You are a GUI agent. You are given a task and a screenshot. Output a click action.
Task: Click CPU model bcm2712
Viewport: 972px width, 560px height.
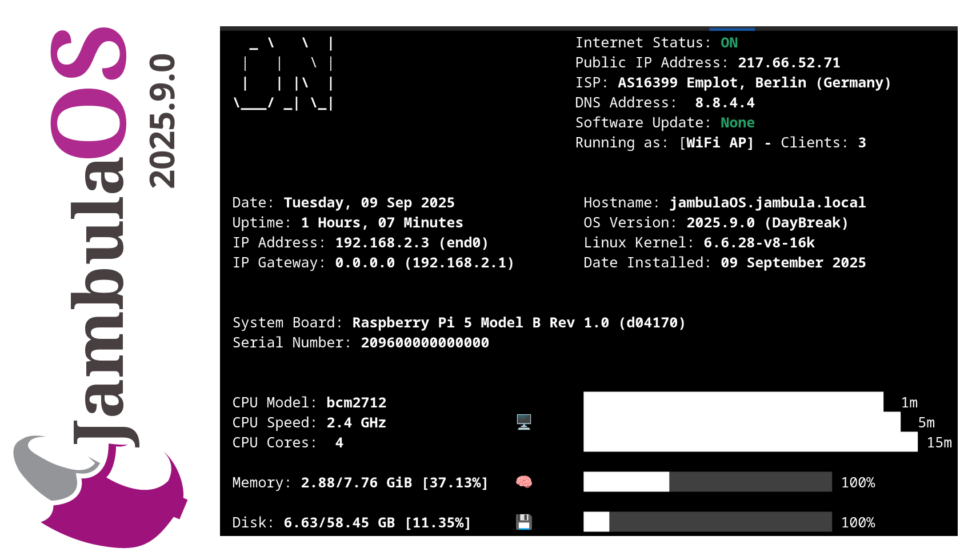coord(356,403)
